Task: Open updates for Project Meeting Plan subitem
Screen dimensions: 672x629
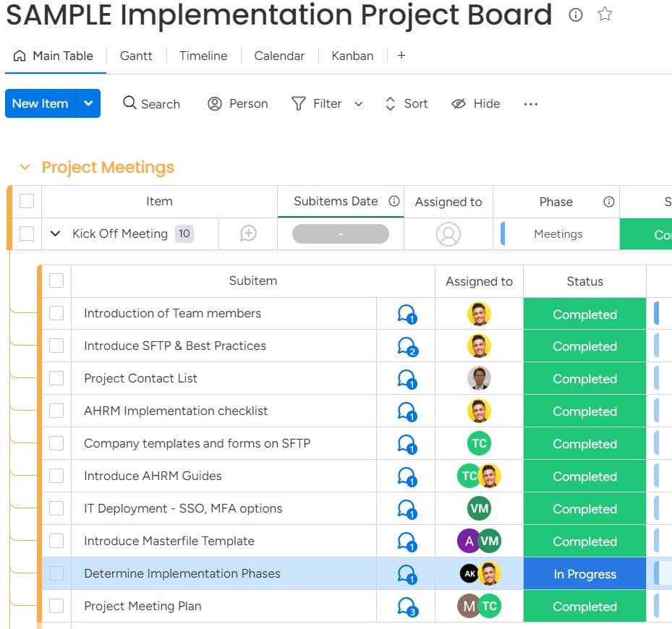Action: [407, 607]
